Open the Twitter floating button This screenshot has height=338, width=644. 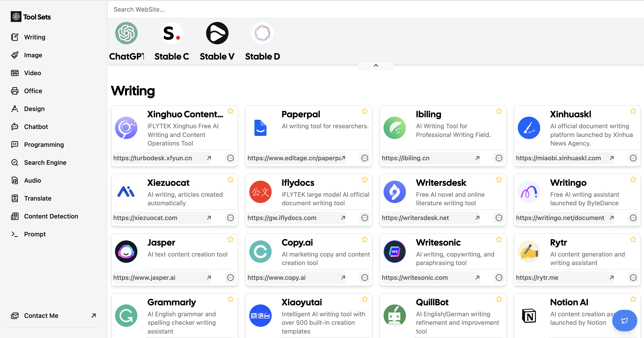point(625,321)
